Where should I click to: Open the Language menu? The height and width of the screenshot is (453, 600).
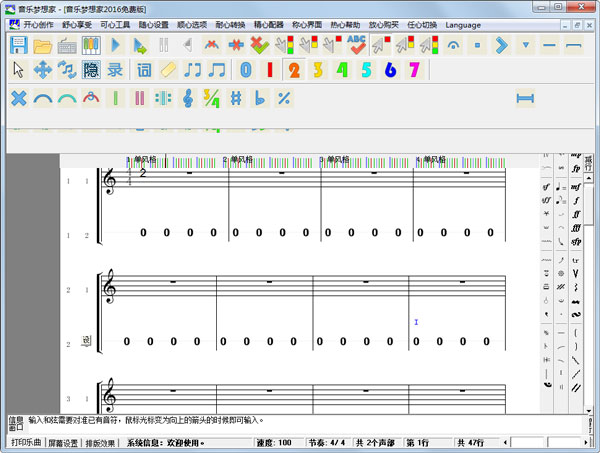pos(463,25)
